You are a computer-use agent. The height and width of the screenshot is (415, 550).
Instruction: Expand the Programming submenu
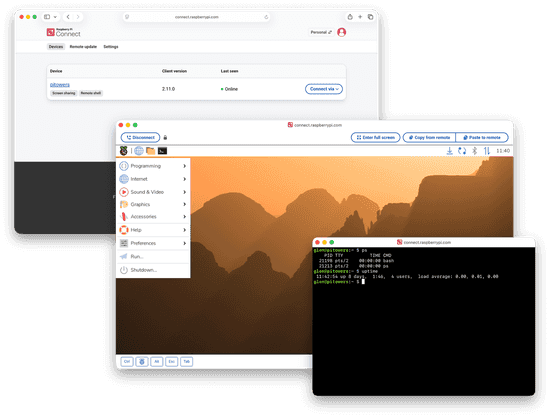pyautogui.click(x=153, y=166)
